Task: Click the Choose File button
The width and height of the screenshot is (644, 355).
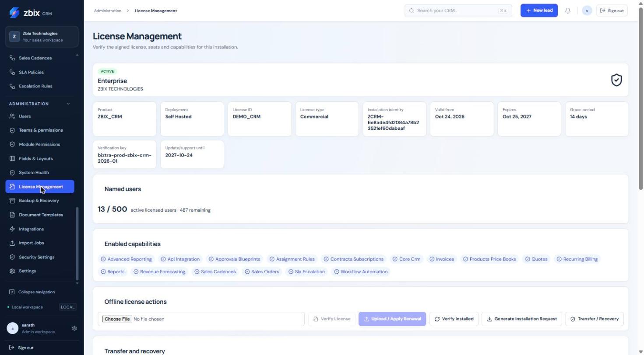Action: pyautogui.click(x=117, y=319)
